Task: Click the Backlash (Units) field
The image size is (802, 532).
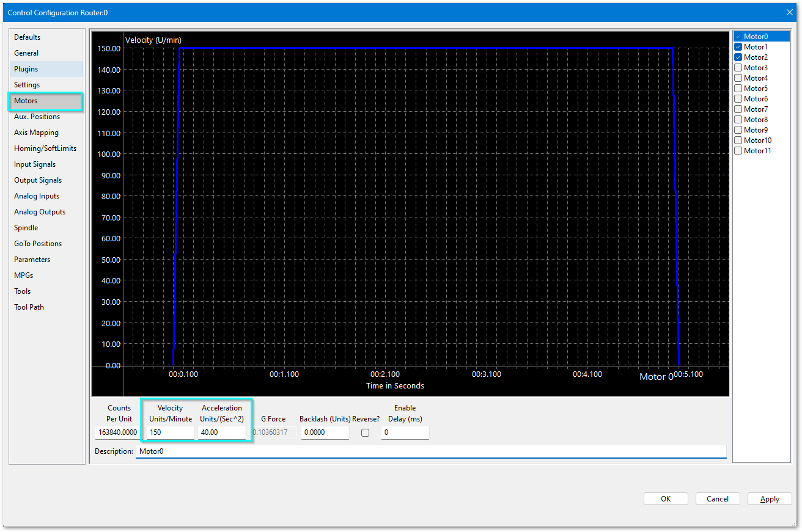Action: coord(325,432)
